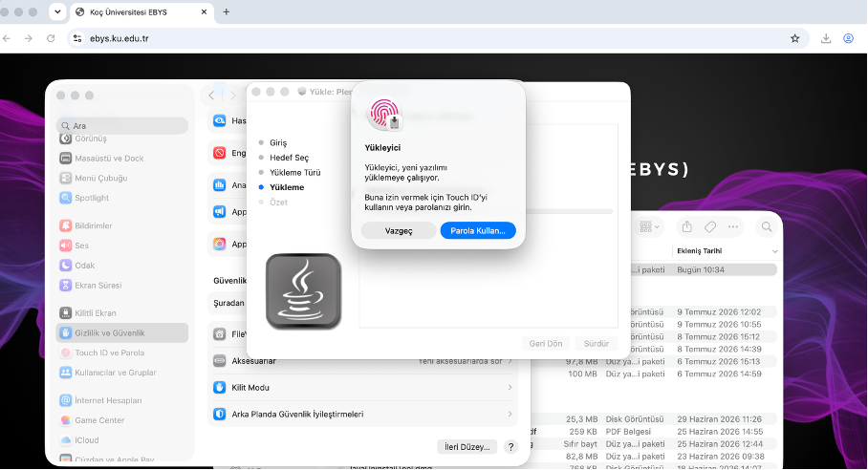The height and width of the screenshot is (470, 868).
Task: Open the Finder more actions menu
Action: point(733,226)
